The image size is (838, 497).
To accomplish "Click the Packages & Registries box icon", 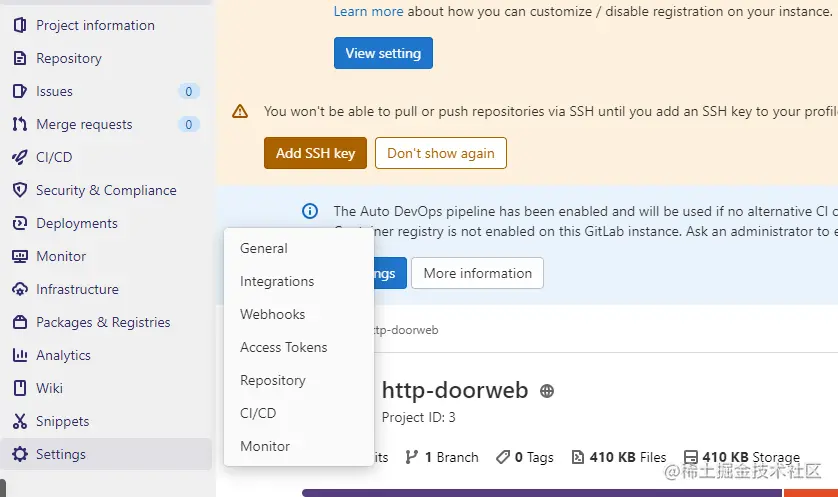I will point(20,322).
